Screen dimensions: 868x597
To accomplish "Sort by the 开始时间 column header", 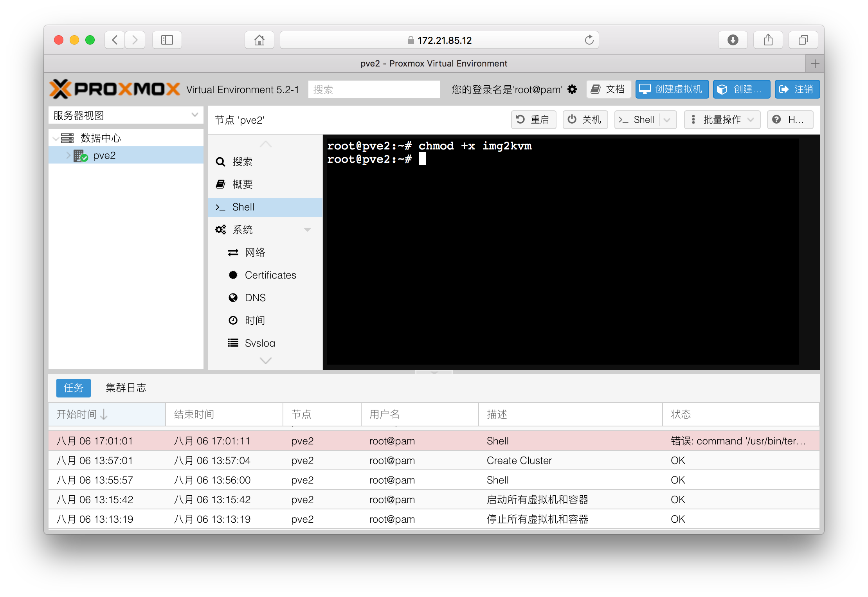I will click(107, 414).
